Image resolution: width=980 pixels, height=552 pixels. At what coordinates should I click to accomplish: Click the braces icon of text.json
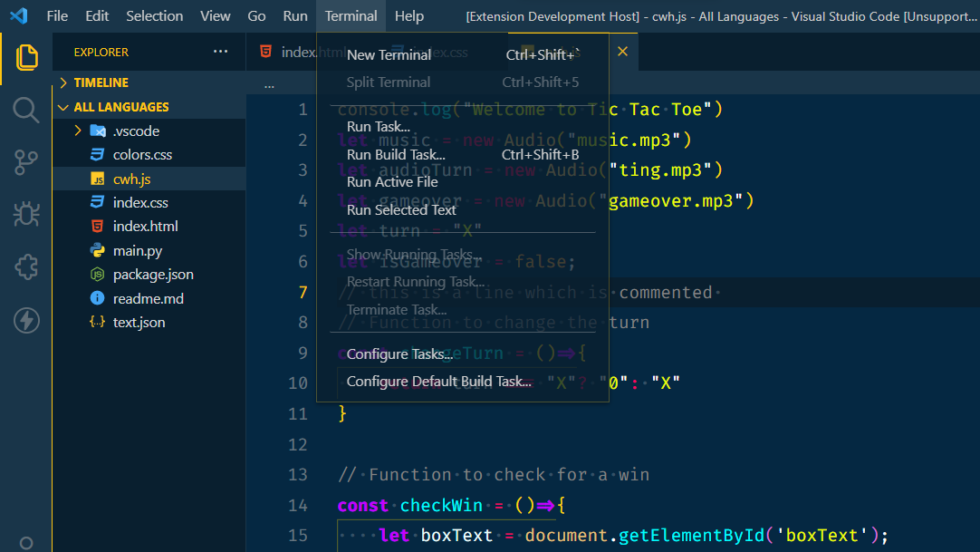coord(98,322)
